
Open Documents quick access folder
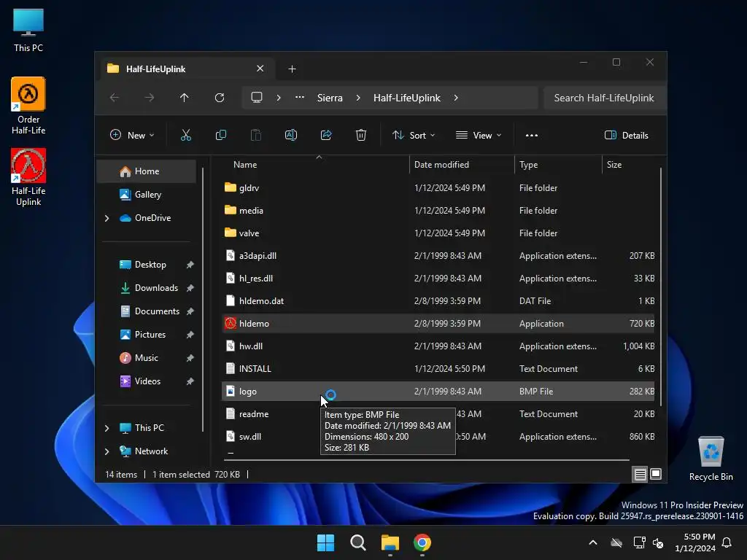click(x=147, y=311)
